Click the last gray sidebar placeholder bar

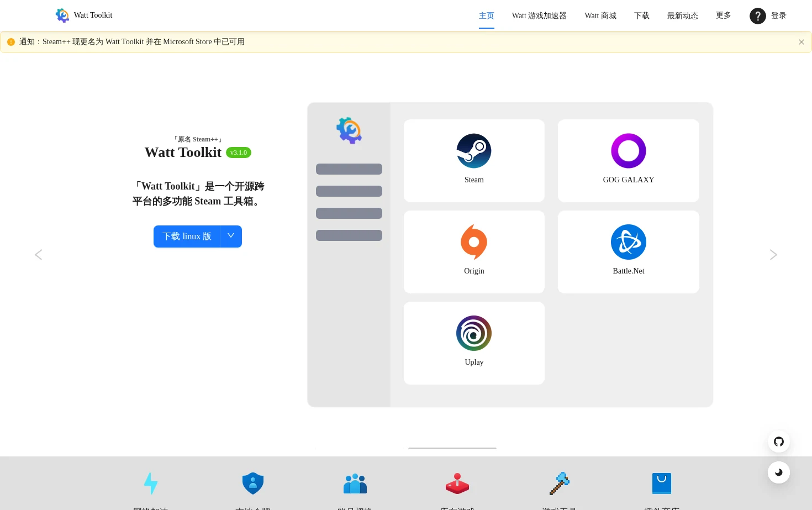(349, 235)
